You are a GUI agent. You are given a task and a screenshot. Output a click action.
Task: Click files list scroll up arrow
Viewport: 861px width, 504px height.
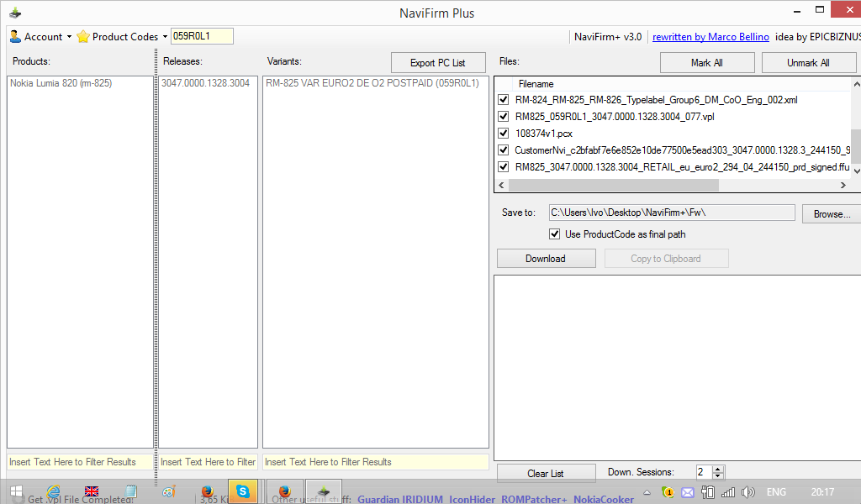[x=855, y=84]
